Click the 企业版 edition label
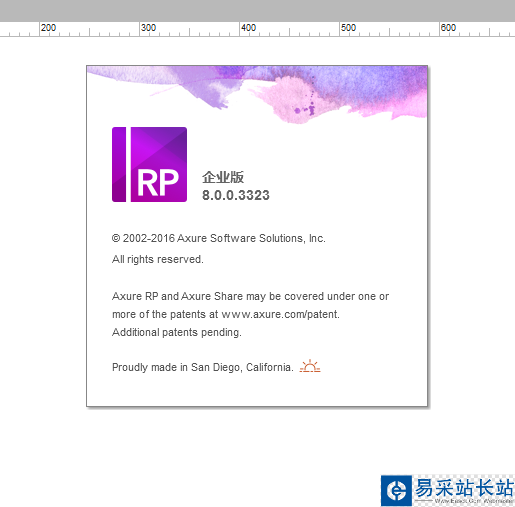 223,177
